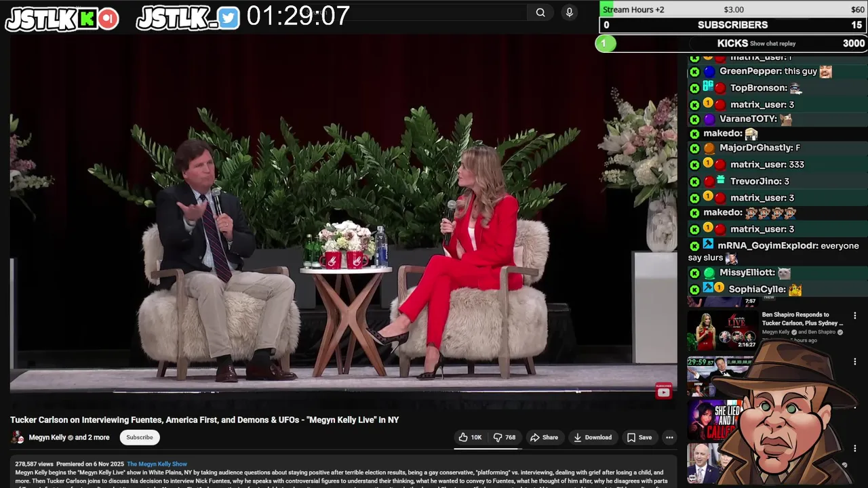868x488 pixels.
Task: Click green X icon beside VaraneTOTY message
Action: click(694, 119)
